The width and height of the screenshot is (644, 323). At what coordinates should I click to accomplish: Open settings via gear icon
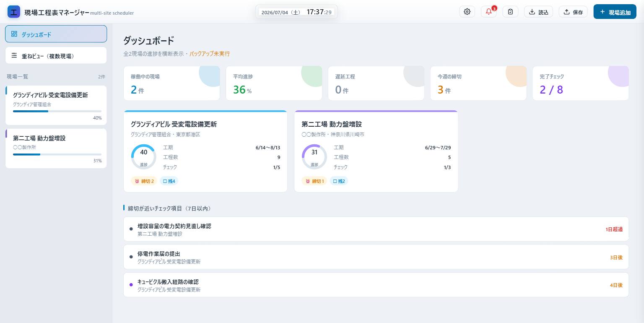(x=467, y=12)
